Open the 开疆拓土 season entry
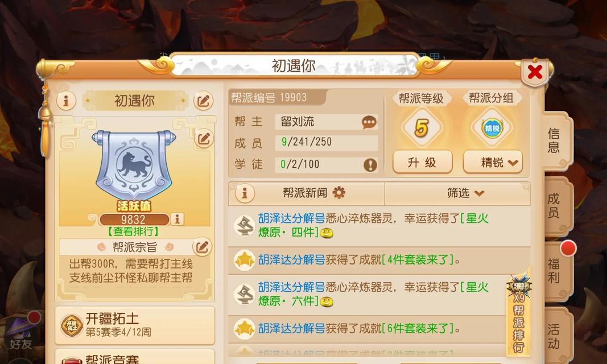The image size is (607, 364). click(x=135, y=325)
